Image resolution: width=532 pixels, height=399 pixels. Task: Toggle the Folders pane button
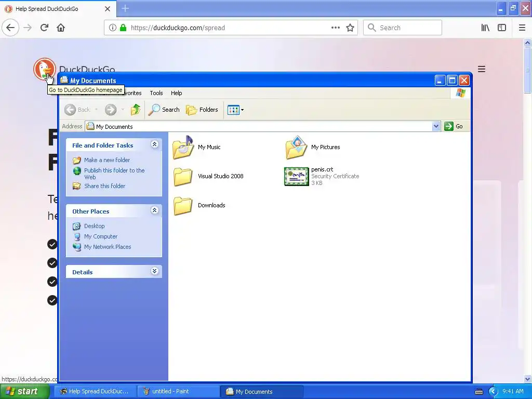pyautogui.click(x=202, y=110)
